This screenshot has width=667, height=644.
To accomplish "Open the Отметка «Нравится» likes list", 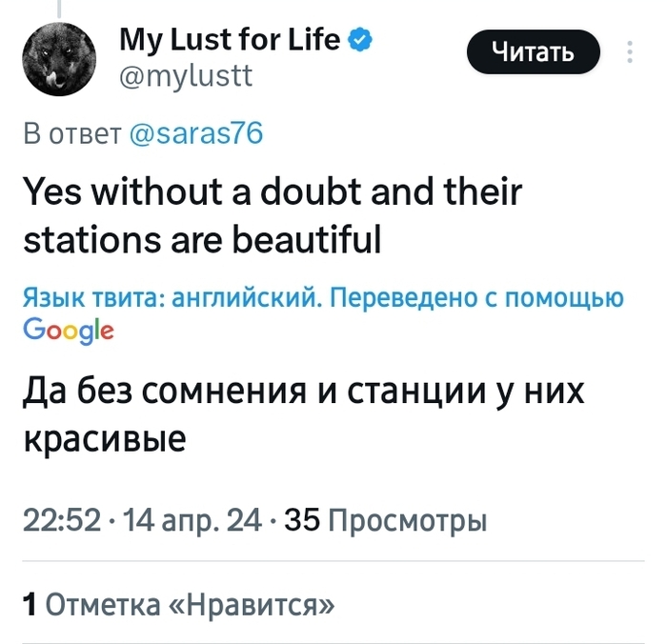I will click(191, 604).
